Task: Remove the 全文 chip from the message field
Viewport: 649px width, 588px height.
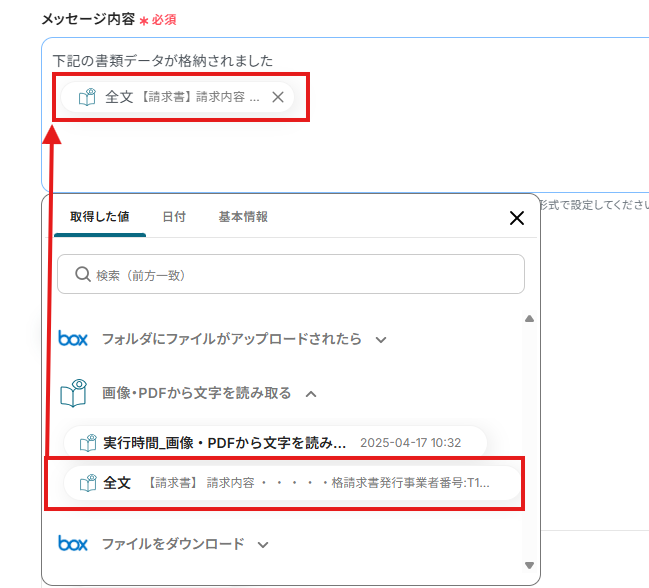Action: [x=278, y=97]
